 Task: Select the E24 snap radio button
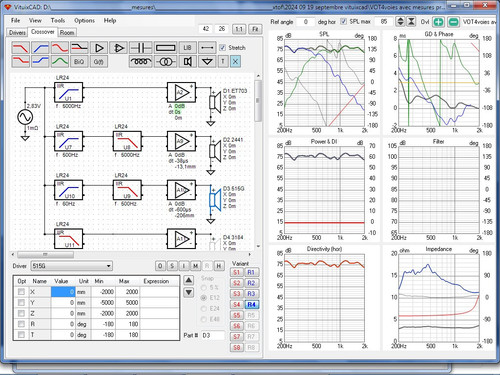tap(203, 309)
